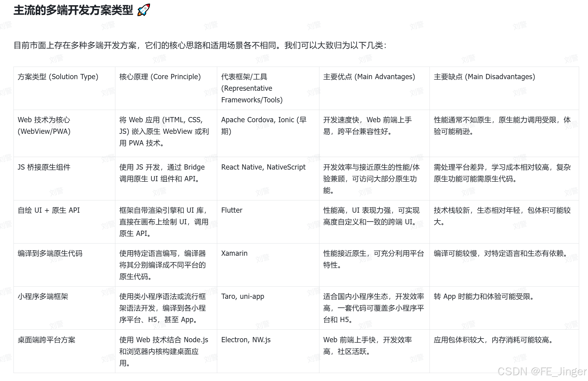Click header cell 代表框架/工具
Image resolution: width=588 pixels, height=381 pixels.
coord(268,88)
